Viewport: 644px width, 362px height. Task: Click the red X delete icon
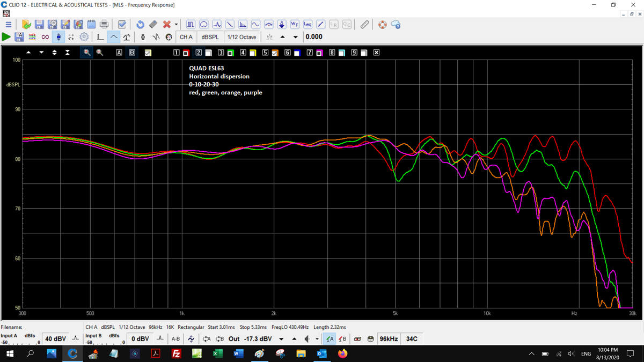pos(167,25)
